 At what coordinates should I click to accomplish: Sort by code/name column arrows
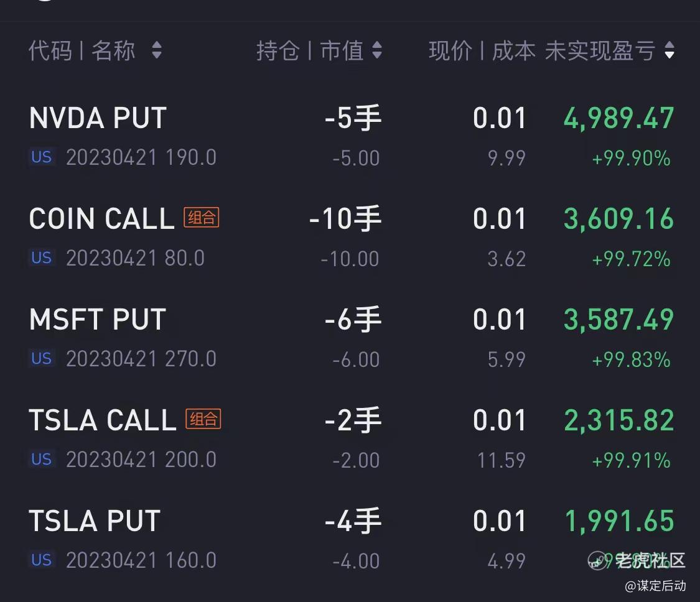coord(157,50)
